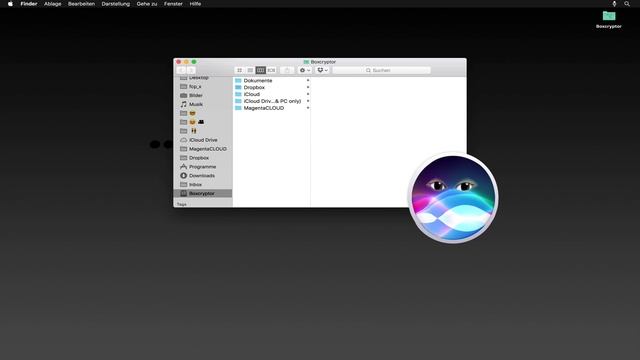Image resolution: width=640 pixels, height=360 pixels.
Task: Click the microphone icon in menu bar
Action: (614, 4)
